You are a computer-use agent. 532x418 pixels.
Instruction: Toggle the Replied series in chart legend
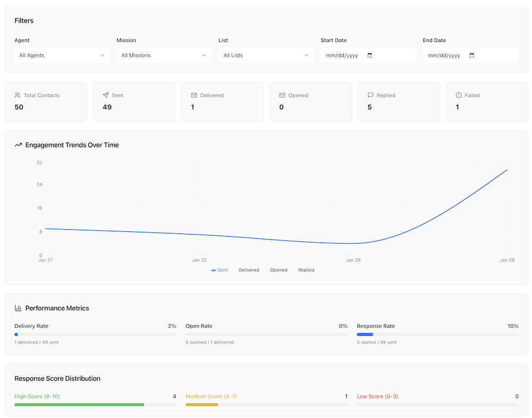click(x=306, y=270)
